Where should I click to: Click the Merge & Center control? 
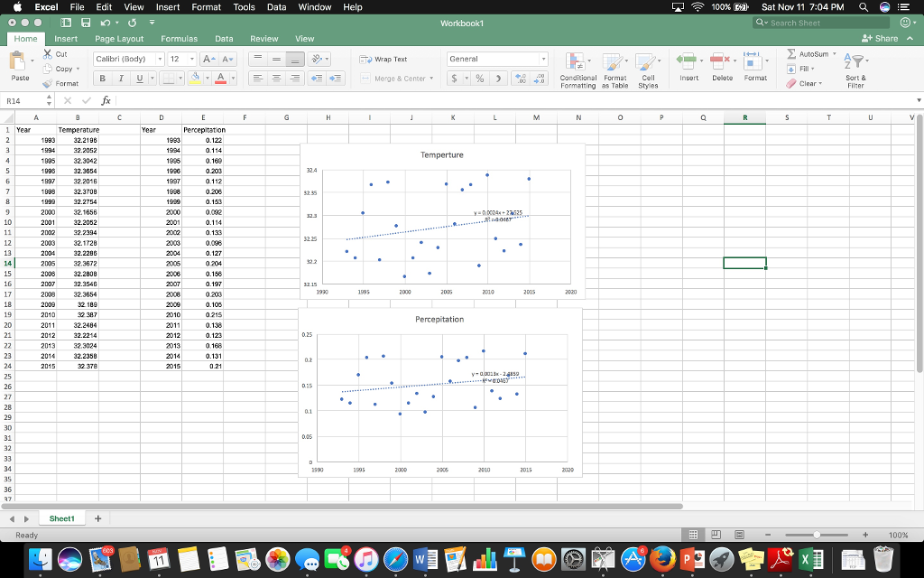coord(397,79)
